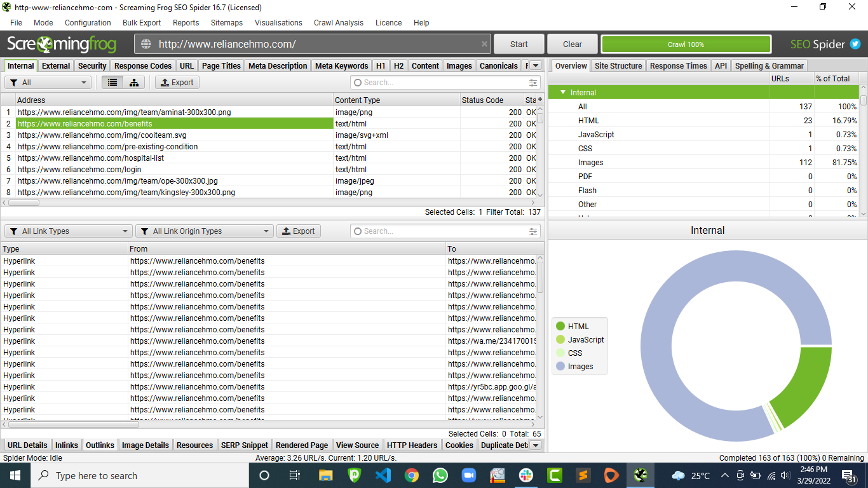
Task: Open Google Chrome from the taskbar
Action: (411, 475)
